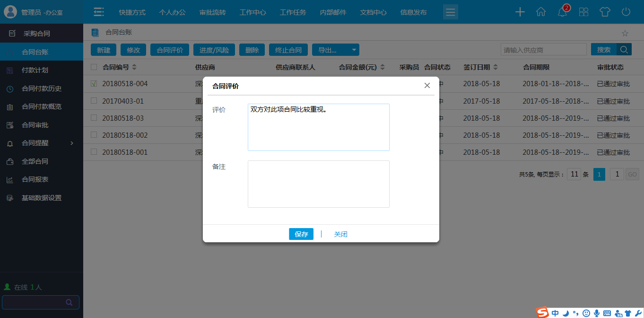Image resolution: width=644 pixels, height=318 pixels.
Task: Select all rows with header checkbox
Action: 93,67
